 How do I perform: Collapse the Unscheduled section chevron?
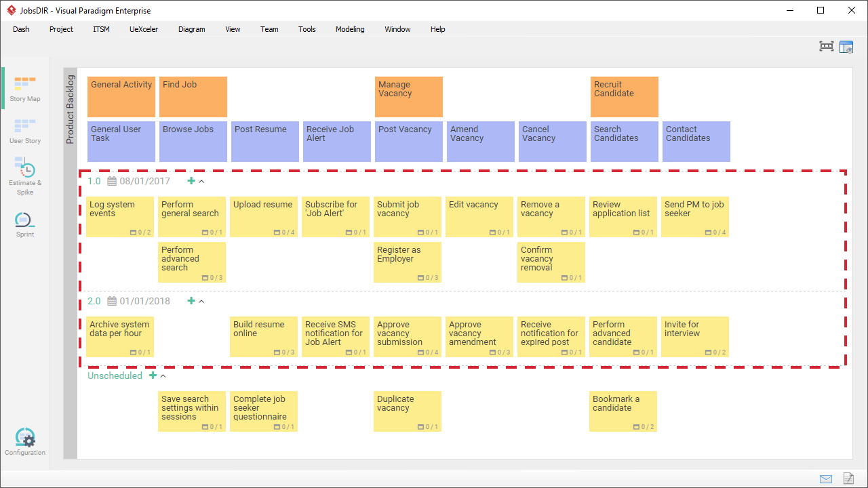point(163,376)
